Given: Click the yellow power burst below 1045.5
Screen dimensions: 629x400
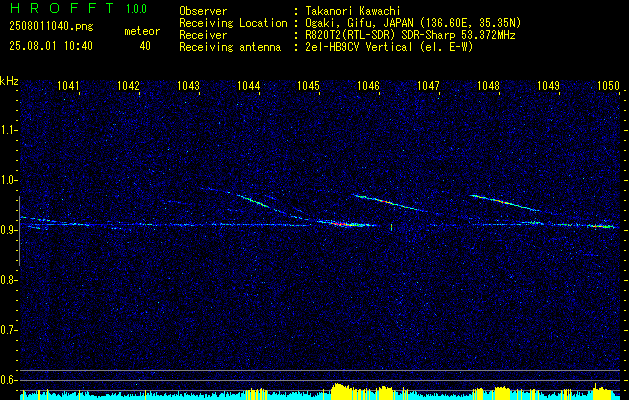Looking at the screenshot, I should (340, 391).
